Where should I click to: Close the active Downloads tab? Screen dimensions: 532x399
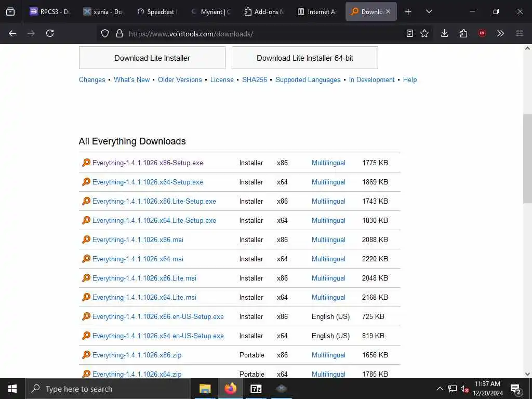coord(388,11)
